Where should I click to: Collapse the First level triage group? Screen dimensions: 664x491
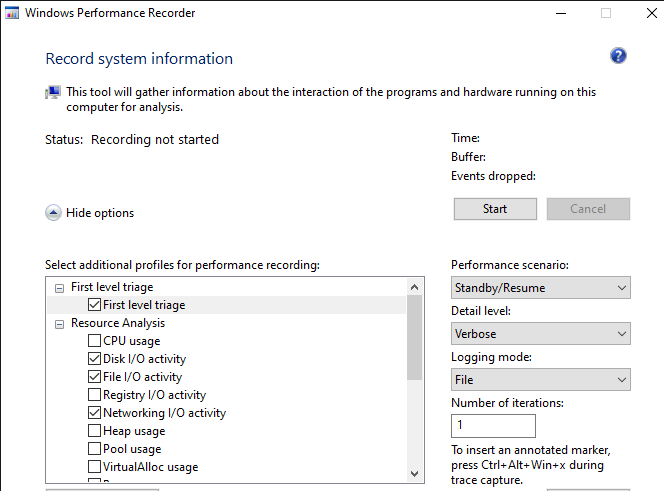59,288
